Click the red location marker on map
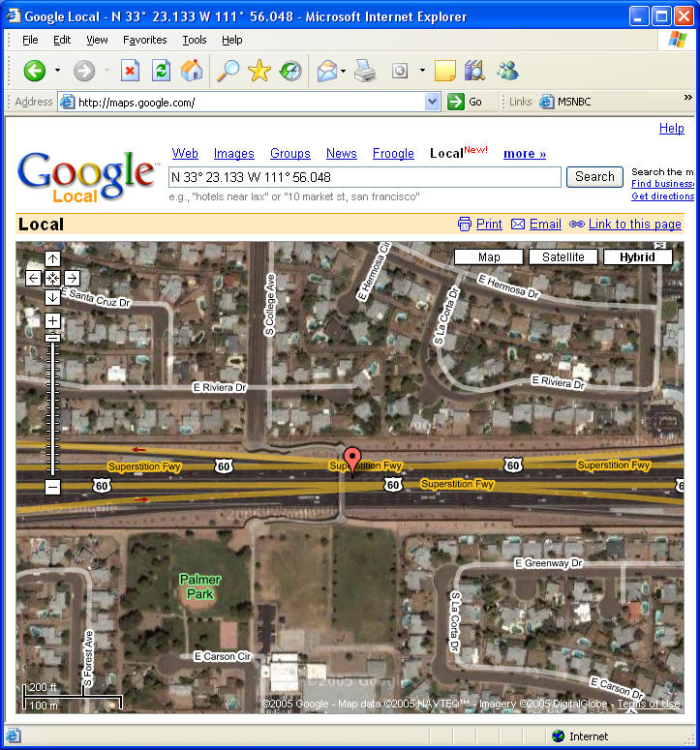Image resolution: width=700 pixels, height=750 pixels. [x=352, y=462]
